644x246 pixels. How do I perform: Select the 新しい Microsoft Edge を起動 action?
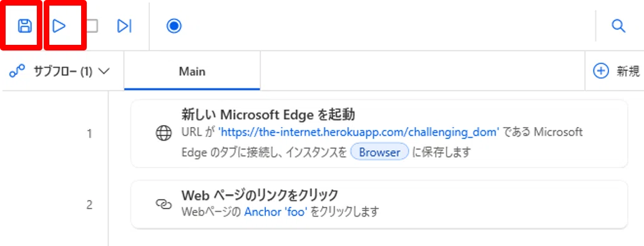coord(379,134)
